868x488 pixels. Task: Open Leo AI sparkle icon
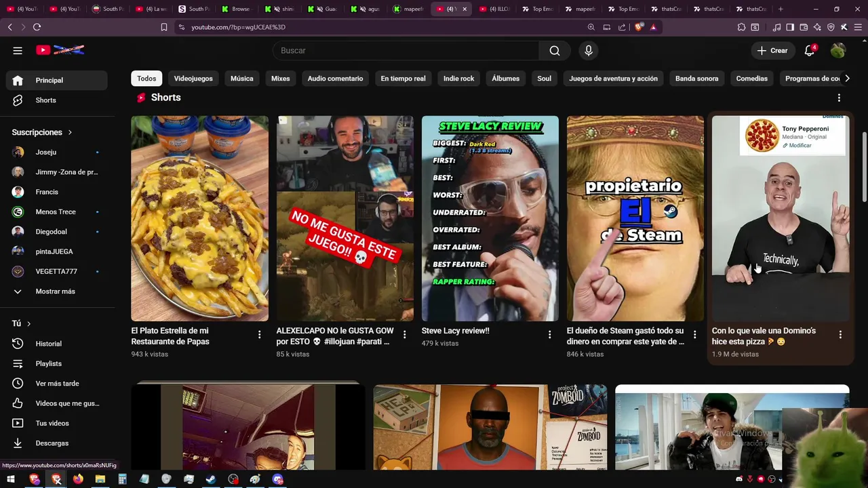tap(817, 27)
